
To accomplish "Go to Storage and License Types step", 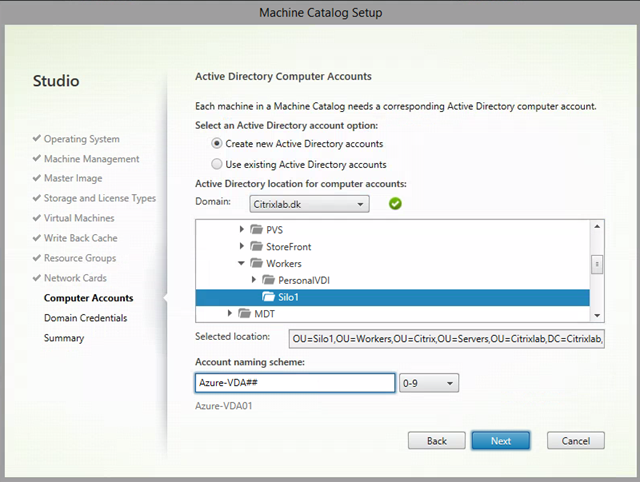I will pyautogui.click(x=100, y=198).
